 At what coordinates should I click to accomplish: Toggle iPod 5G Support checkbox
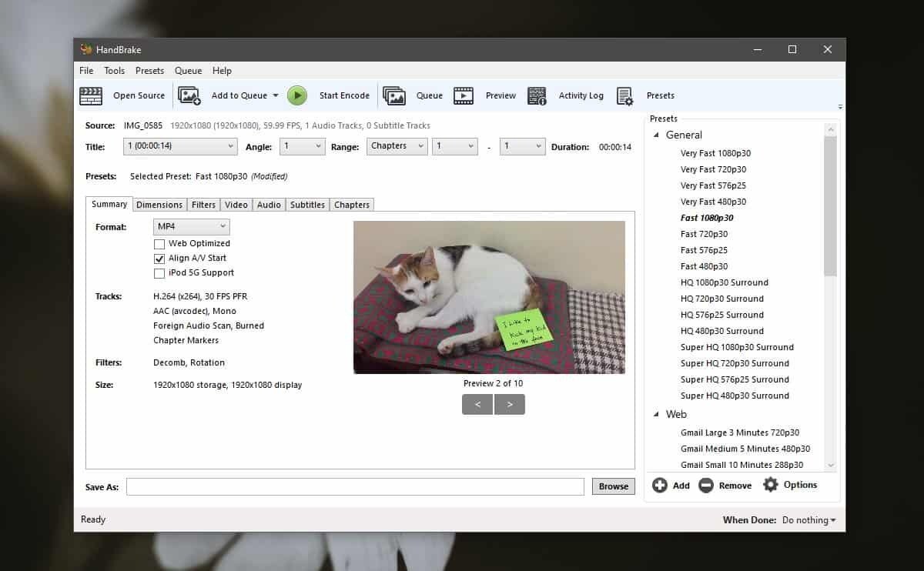pos(159,273)
